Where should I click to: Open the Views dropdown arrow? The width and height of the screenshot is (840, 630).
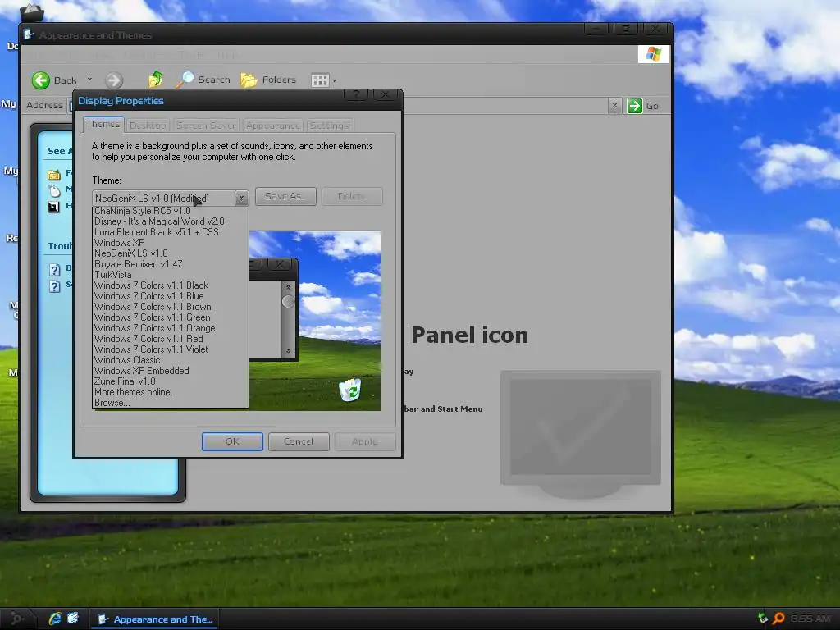[335, 81]
